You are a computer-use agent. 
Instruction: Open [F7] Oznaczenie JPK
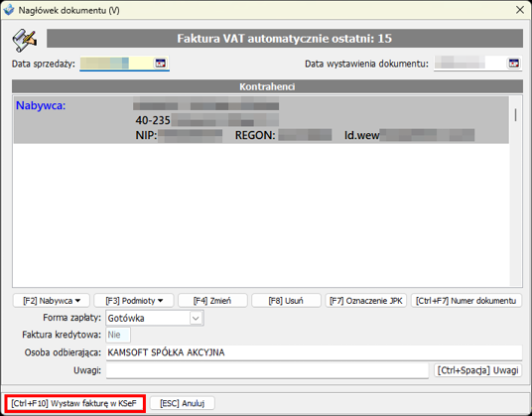(x=365, y=301)
